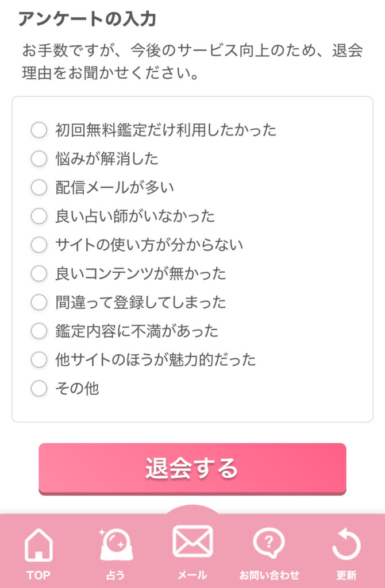Tap the メール label in the bottom bar

click(192, 574)
